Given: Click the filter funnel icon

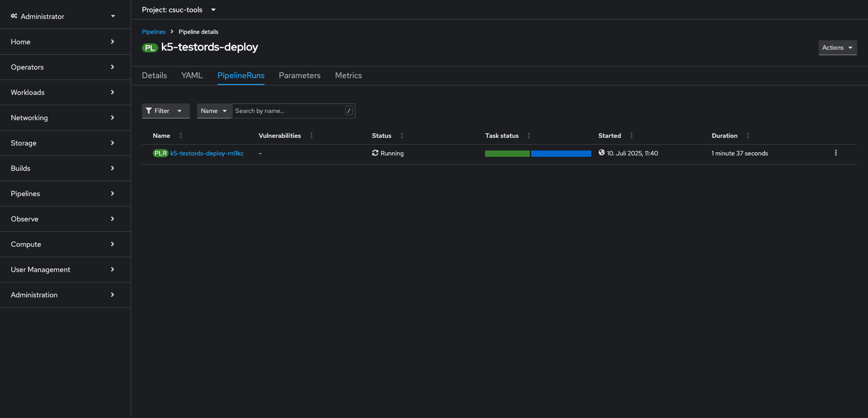Looking at the screenshot, I should (150, 111).
